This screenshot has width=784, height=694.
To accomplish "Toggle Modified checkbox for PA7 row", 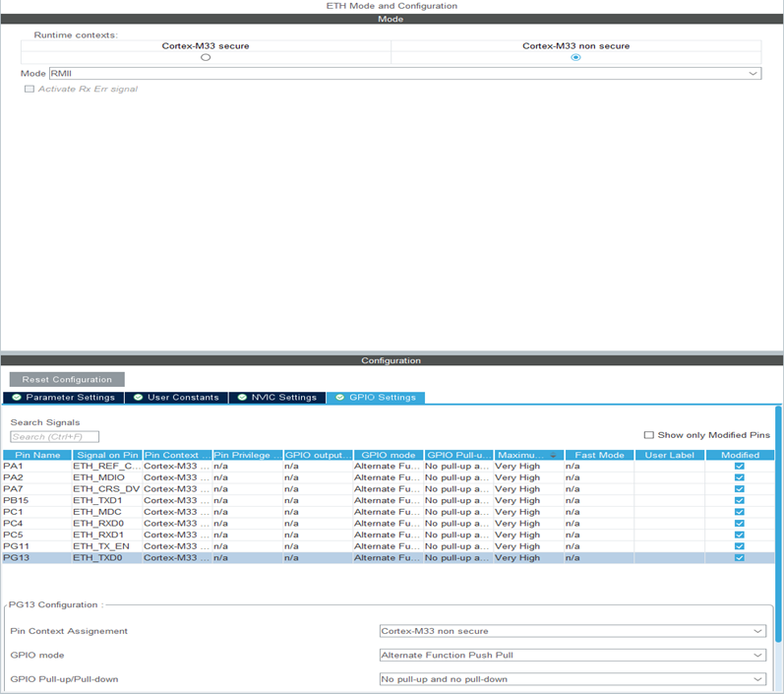I will coord(740,489).
